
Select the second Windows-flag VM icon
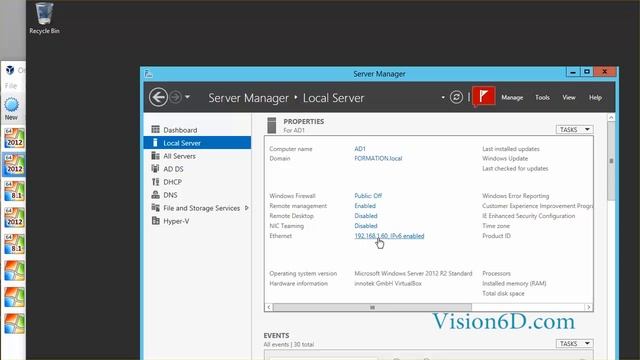pos(14,297)
